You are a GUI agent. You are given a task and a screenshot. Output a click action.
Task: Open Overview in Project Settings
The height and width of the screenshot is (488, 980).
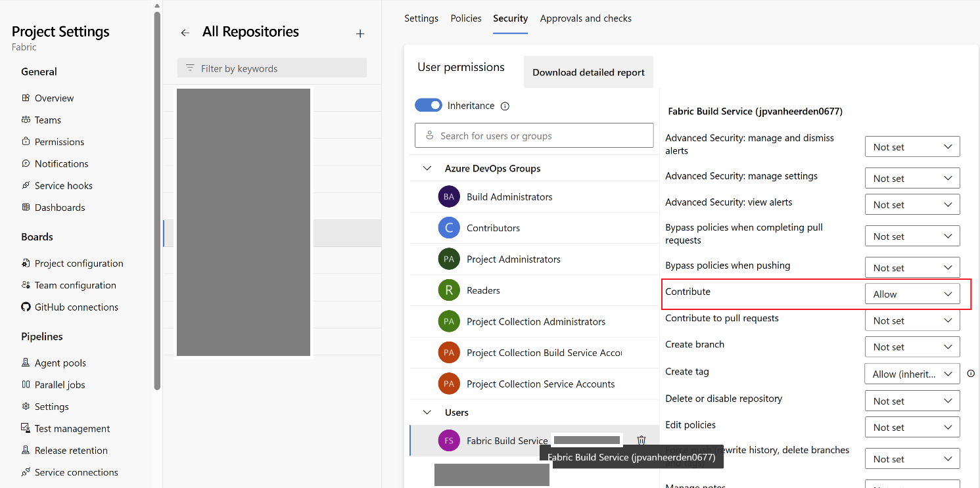[x=54, y=98]
